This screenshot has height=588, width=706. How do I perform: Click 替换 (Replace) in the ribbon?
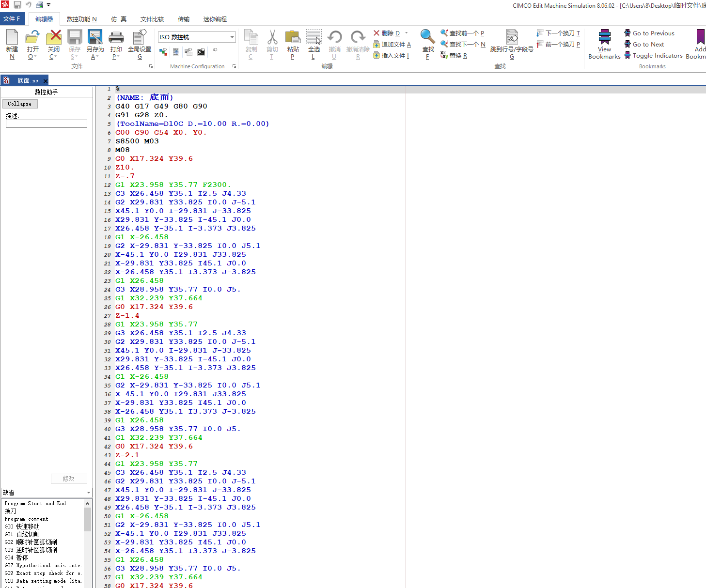coord(454,56)
